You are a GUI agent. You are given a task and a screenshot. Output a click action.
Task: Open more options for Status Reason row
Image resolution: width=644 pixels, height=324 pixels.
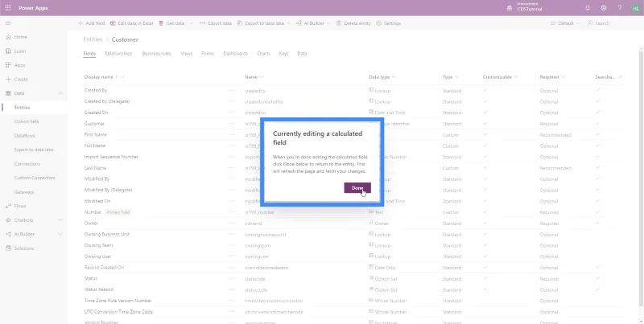(232, 290)
